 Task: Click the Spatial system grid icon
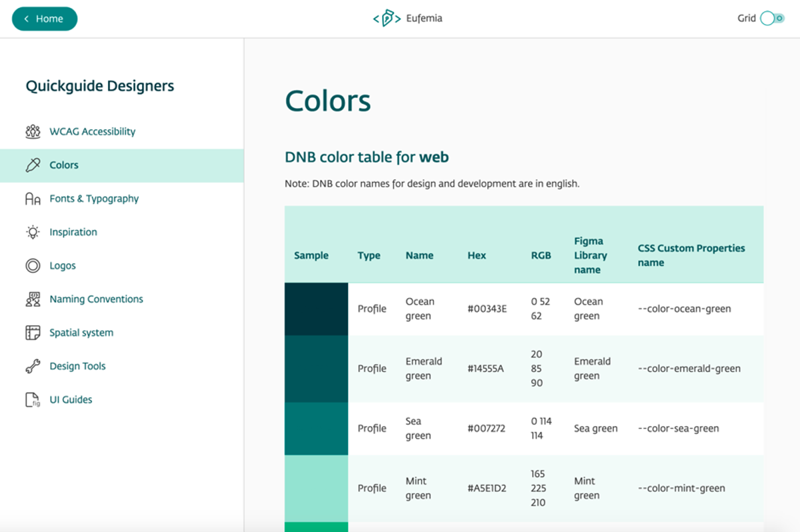tap(33, 333)
